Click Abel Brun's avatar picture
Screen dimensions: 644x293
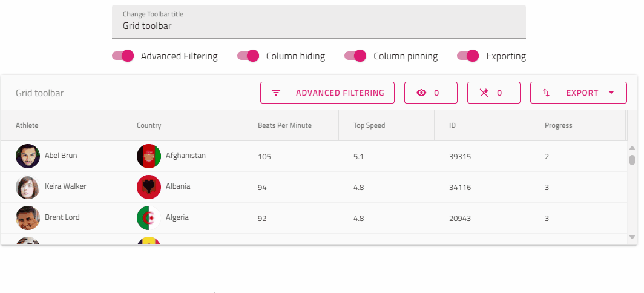[28, 156]
